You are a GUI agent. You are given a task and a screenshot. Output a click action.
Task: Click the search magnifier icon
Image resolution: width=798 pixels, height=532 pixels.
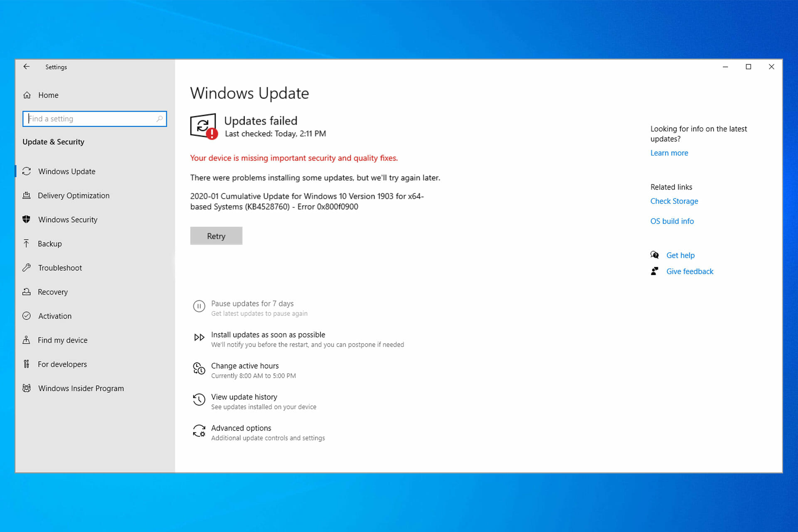[160, 119]
